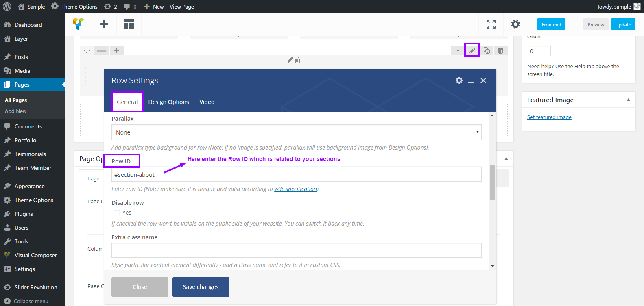Click the Row Settings panel scrollbar thumb

pyautogui.click(x=492, y=182)
